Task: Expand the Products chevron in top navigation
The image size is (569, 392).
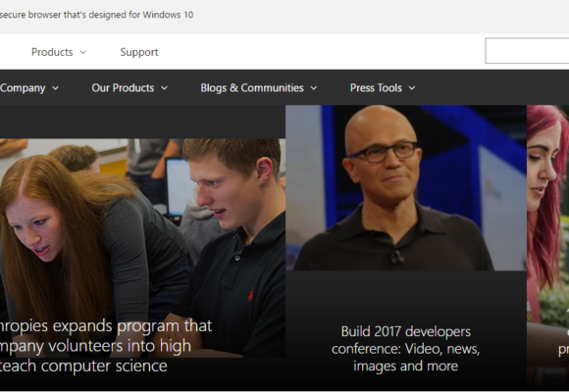Action: (83, 52)
